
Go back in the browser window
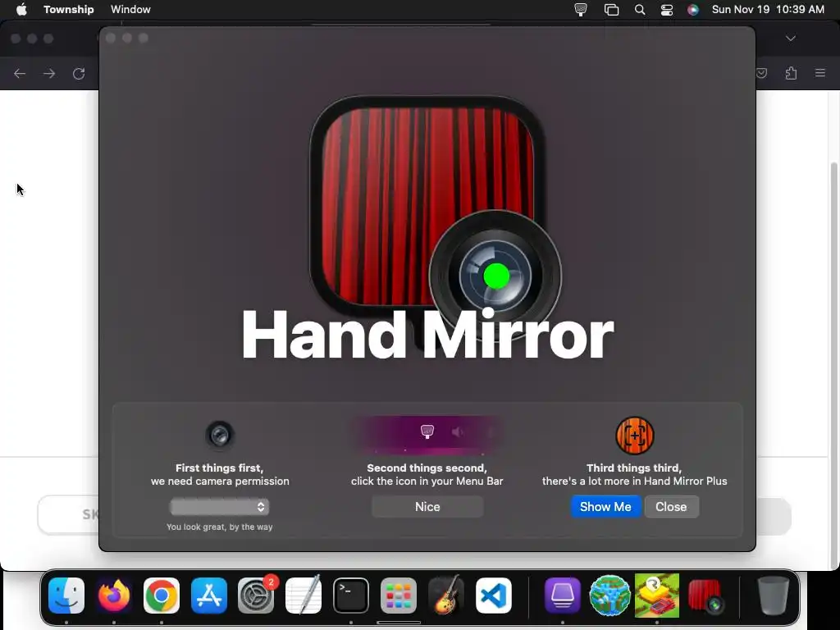[x=20, y=73]
